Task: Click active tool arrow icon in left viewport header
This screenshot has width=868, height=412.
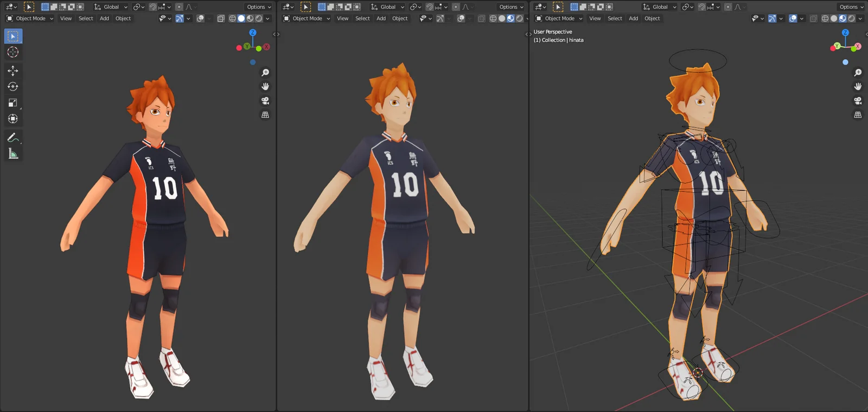Action: click(x=29, y=7)
